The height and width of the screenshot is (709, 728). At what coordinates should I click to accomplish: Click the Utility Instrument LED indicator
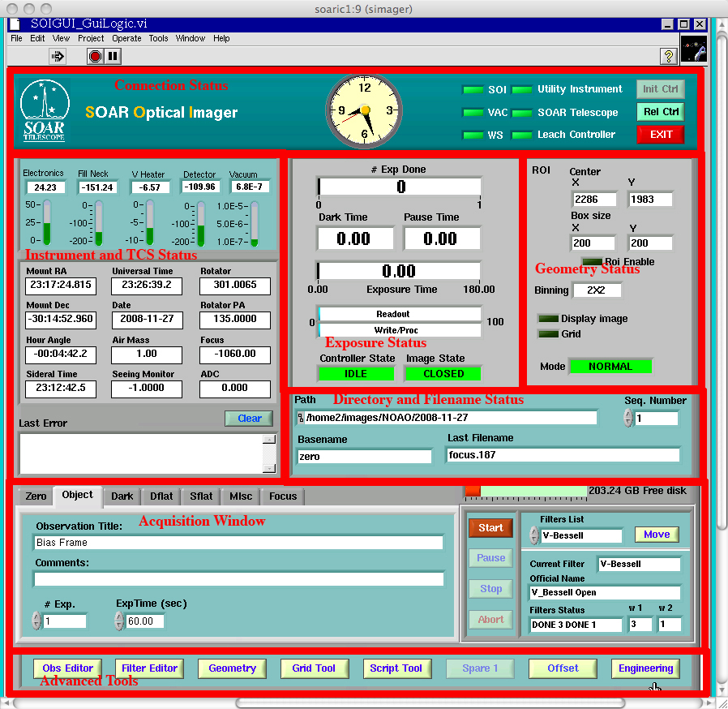(522, 90)
